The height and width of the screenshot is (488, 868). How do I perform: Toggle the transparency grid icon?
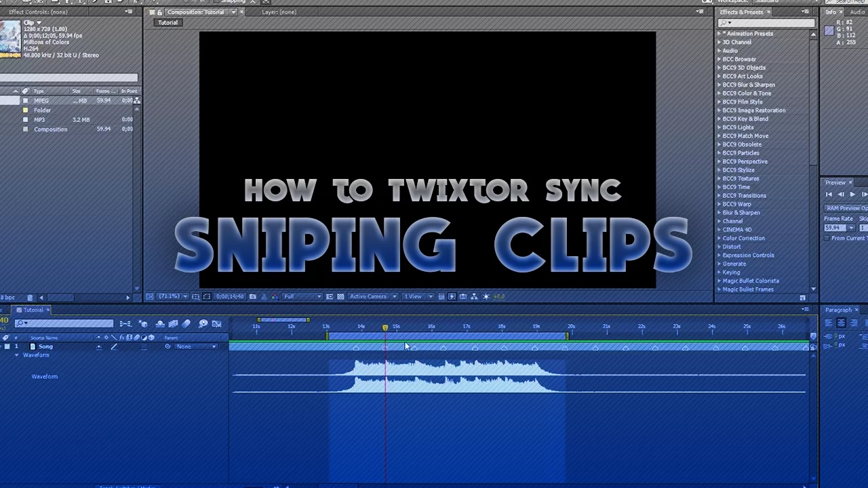340,296
